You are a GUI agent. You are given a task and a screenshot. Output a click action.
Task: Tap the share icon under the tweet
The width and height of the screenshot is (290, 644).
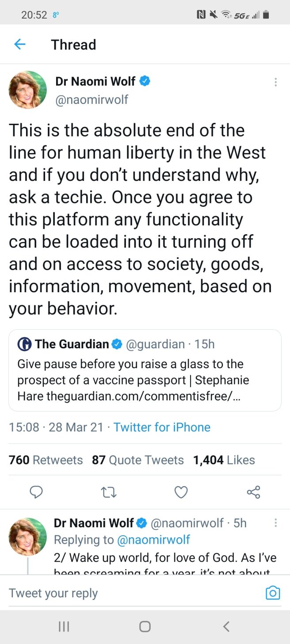tap(253, 492)
